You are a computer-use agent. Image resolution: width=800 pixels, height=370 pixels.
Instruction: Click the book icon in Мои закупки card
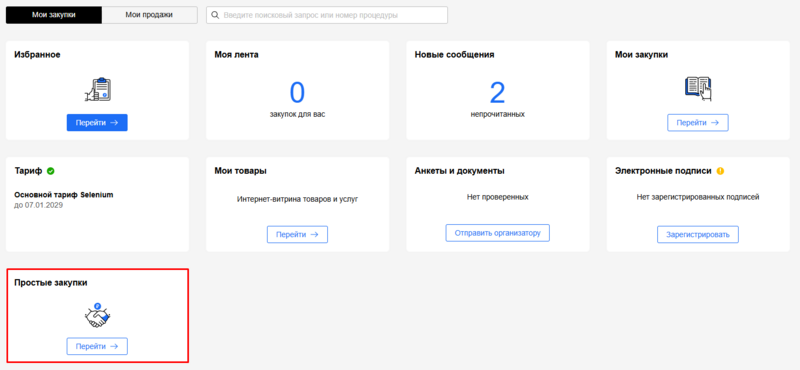pos(698,88)
